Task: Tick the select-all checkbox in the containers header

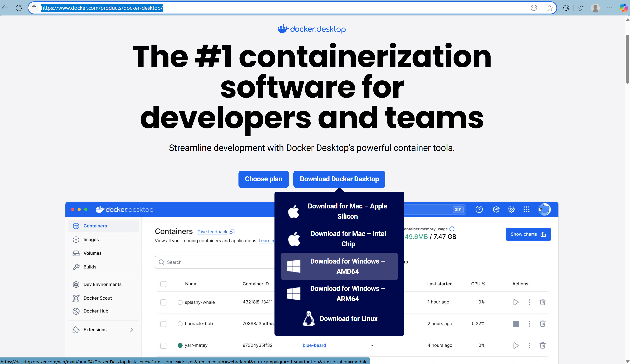Action: click(x=163, y=284)
